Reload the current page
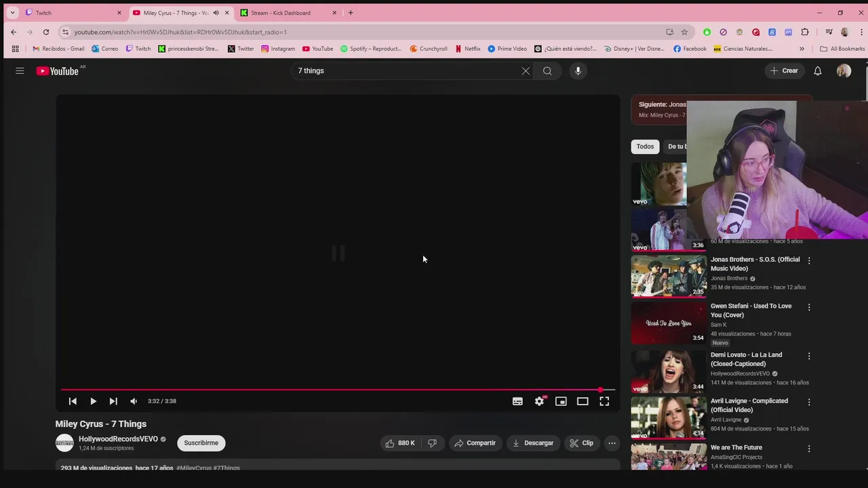868x488 pixels. point(46,32)
